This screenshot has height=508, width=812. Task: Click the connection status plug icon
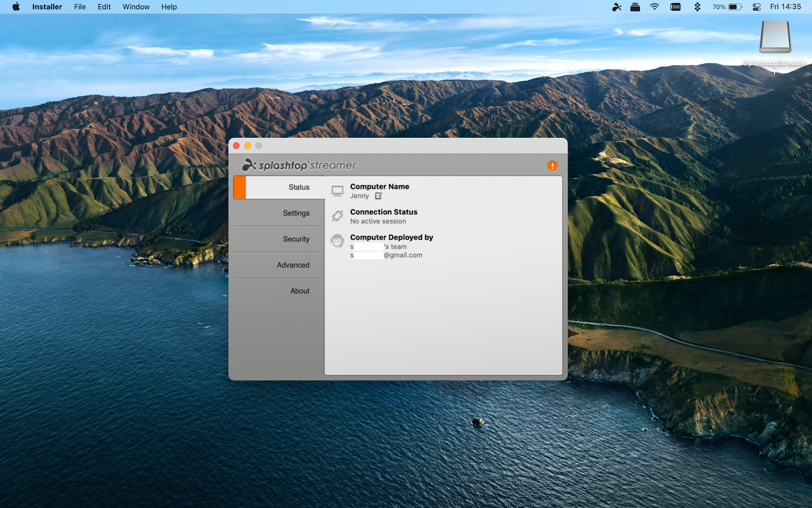(337, 216)
